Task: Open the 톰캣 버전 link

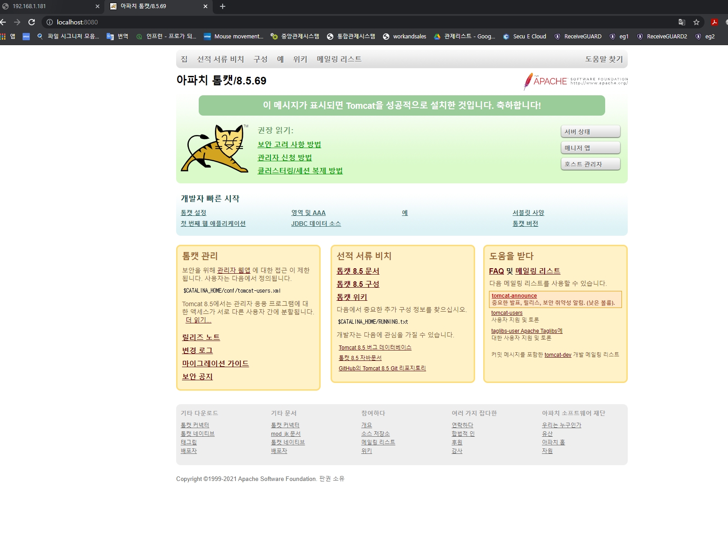Action: [x=525, y=224]
